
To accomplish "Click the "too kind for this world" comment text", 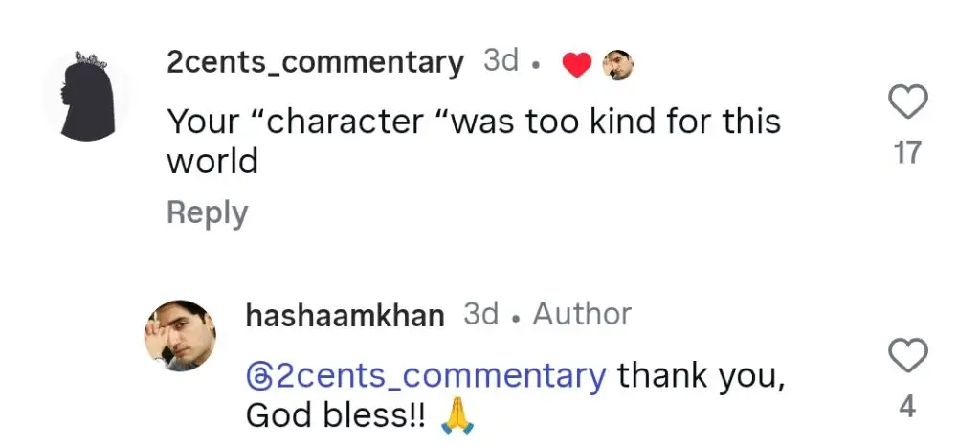I will pos(474,123).
